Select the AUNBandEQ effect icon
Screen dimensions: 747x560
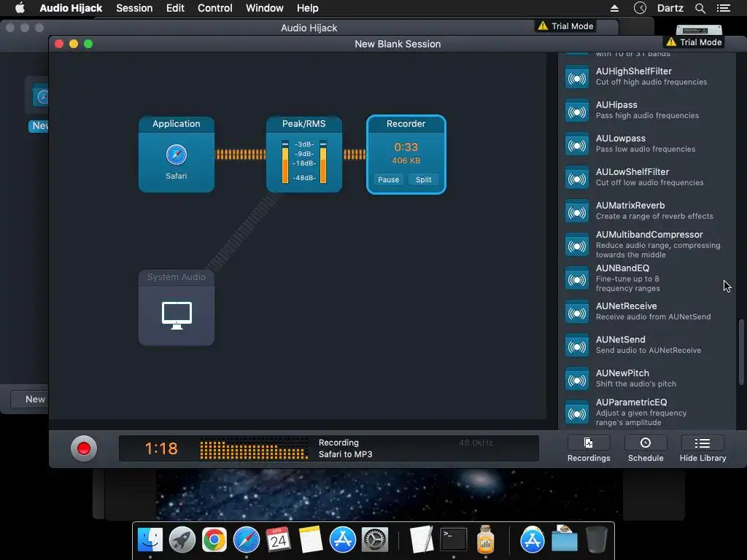tap(577, 279)
